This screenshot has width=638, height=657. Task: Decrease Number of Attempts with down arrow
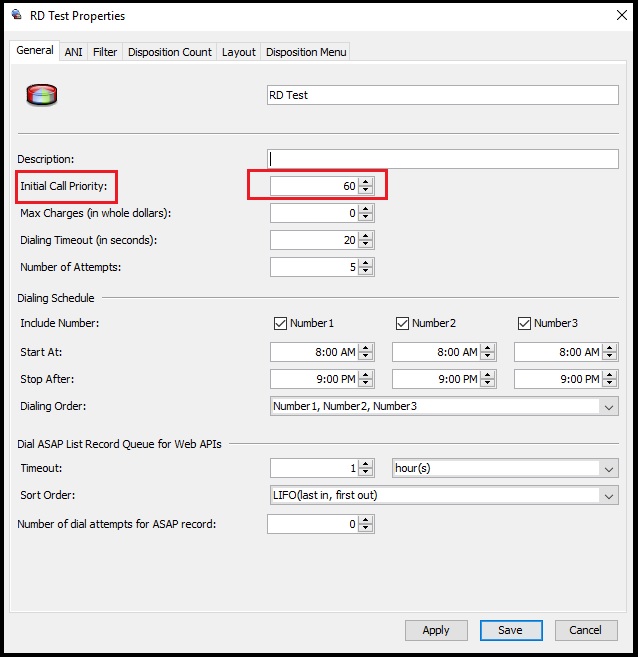click(366, 271)
